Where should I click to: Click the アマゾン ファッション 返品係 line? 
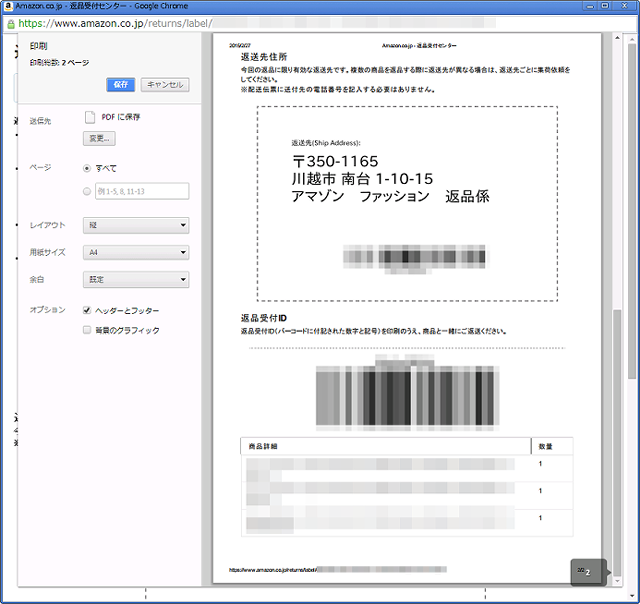click(390, 196)
